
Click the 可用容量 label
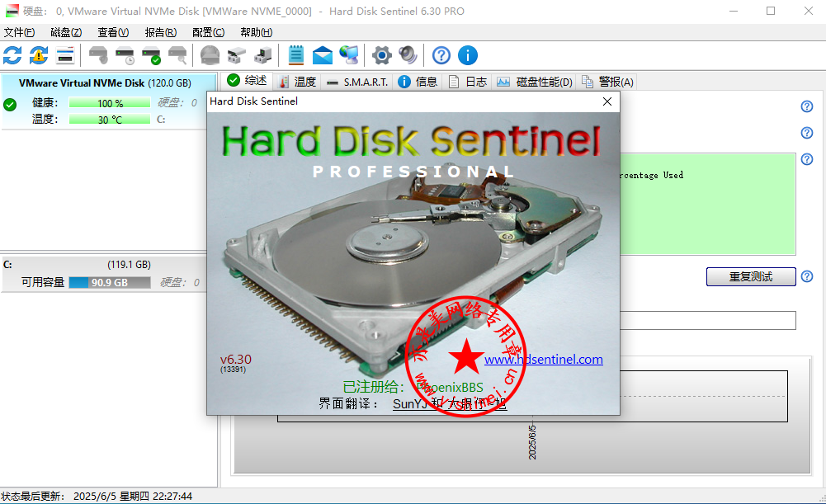tap(43, 282)
